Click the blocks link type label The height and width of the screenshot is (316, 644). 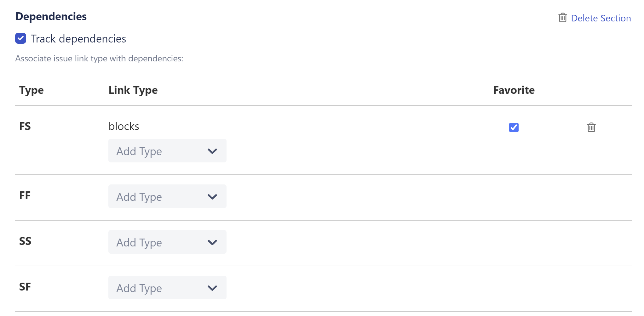point(124,126)
